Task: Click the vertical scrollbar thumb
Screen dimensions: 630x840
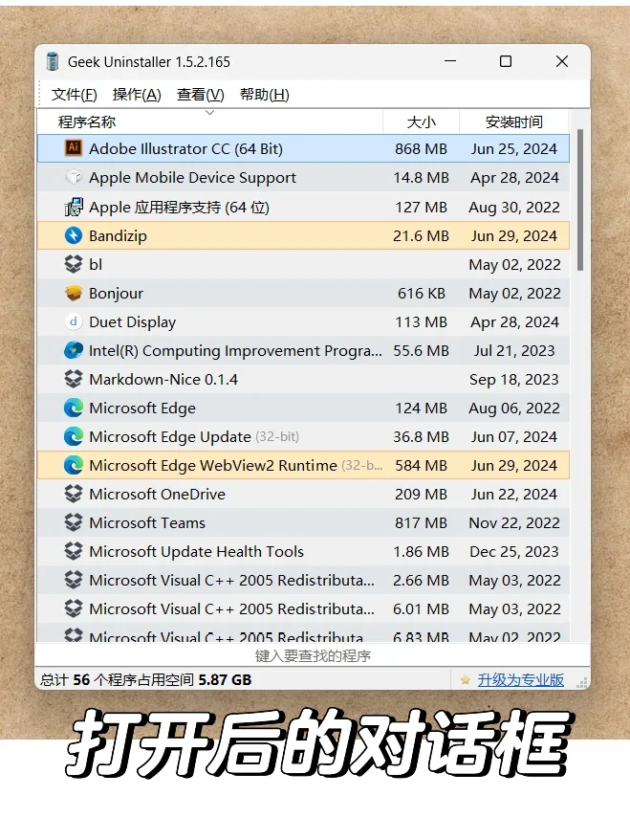Action: click(580, 200)
